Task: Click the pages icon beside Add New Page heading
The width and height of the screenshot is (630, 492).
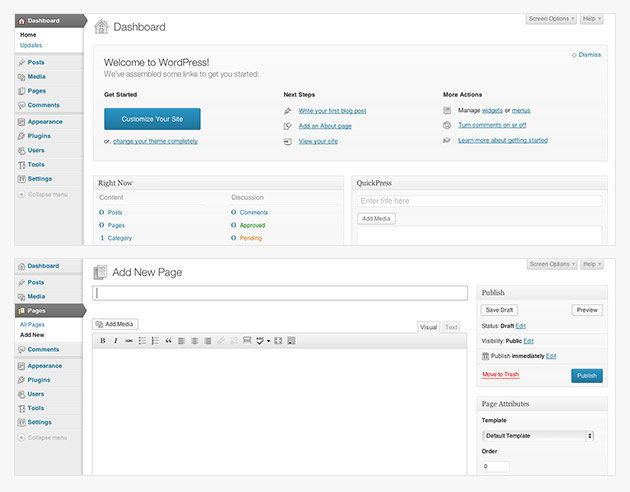Action: click(x=100, y=272)
